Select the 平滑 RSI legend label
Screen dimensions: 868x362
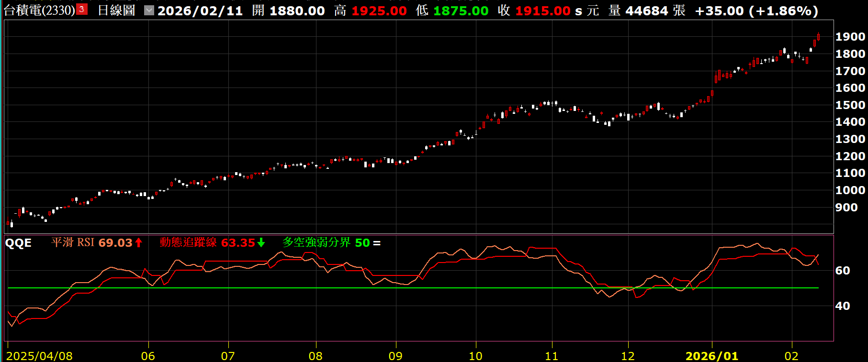[x=73, y=242]
